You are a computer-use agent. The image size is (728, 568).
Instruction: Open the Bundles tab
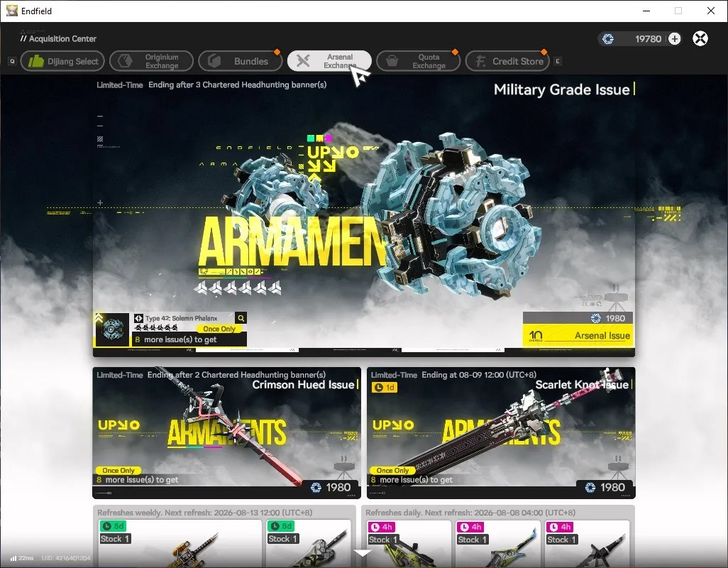tap(240, 61)
